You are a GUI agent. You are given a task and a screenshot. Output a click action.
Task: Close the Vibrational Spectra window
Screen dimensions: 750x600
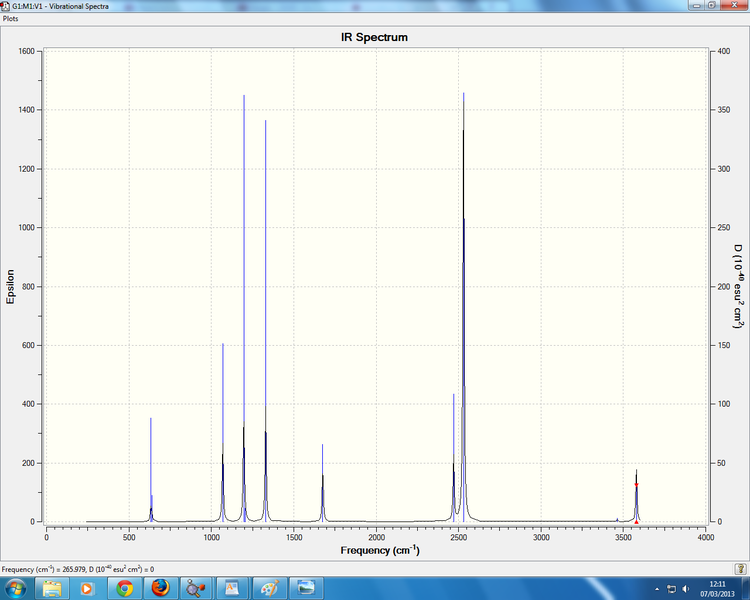734,5
